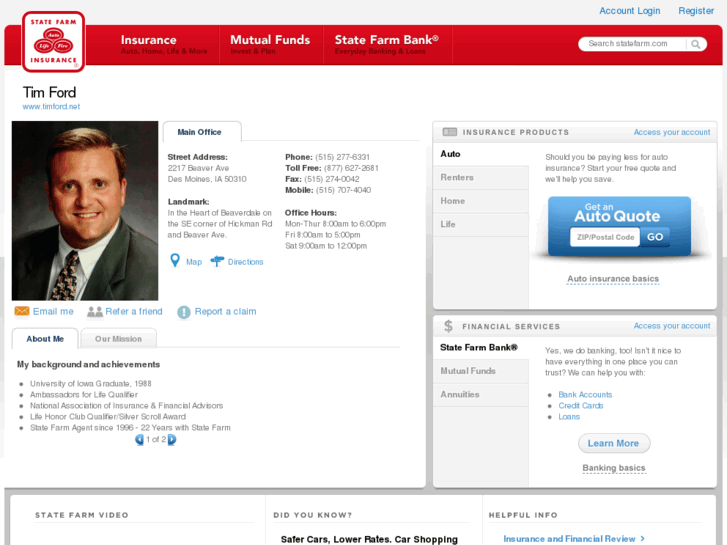Open the Loans link
This screenshot has width=727, height=545.
coord(569,417)
